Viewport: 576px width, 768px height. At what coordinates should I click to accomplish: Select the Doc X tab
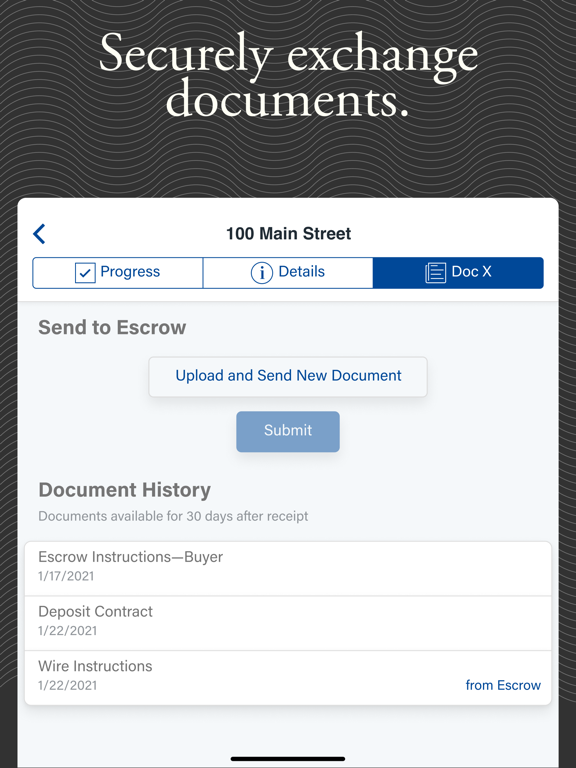point(458,272)
